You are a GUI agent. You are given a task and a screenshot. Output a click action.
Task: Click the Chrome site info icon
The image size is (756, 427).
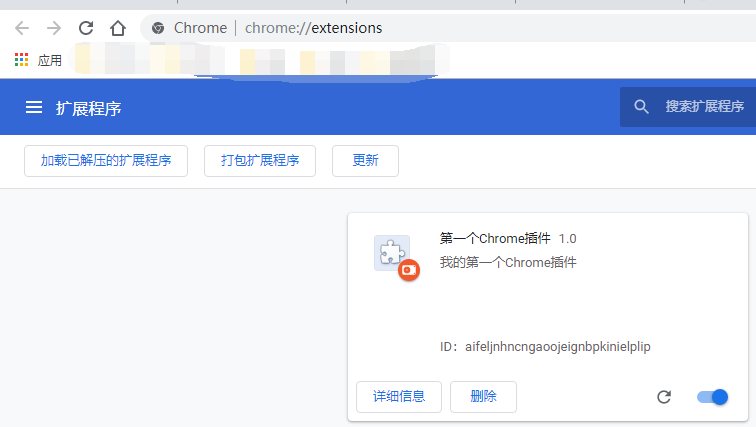point(158,28)
